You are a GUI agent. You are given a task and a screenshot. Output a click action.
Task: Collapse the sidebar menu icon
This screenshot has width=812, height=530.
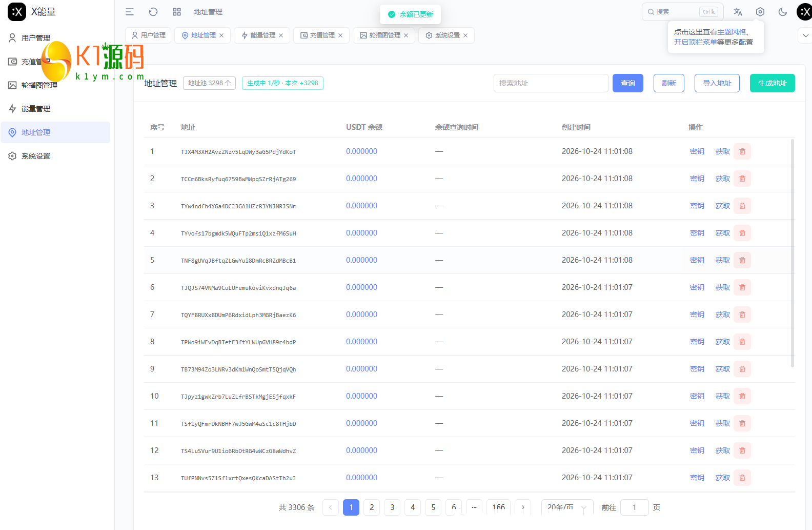point(130,12)
